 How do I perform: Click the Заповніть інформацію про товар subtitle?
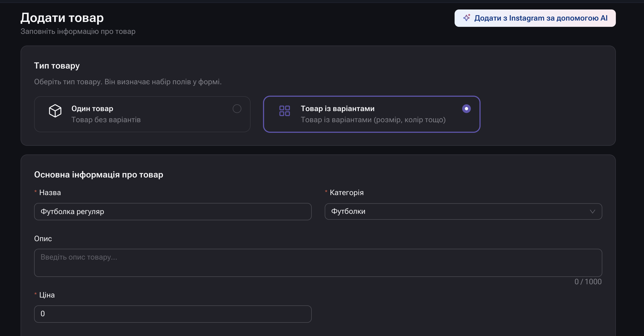pyautogui.click(x=78, y=31)
